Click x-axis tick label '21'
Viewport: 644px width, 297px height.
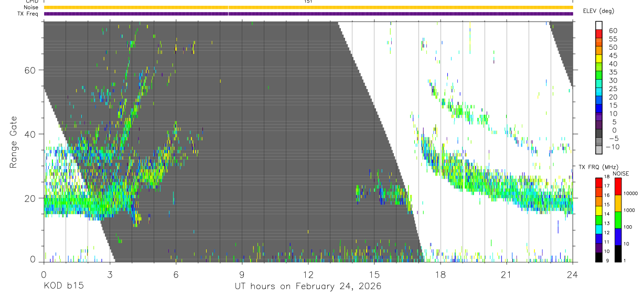506,274
